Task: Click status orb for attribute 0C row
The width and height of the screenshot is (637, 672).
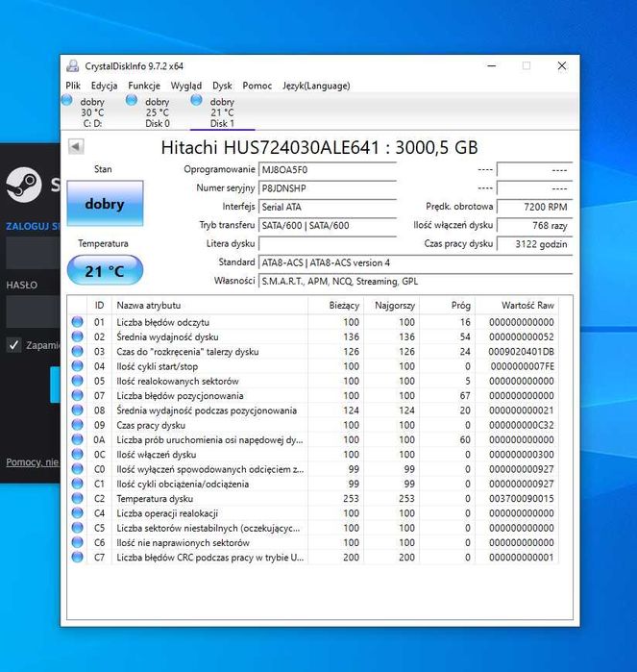Action: click(78, 454)
